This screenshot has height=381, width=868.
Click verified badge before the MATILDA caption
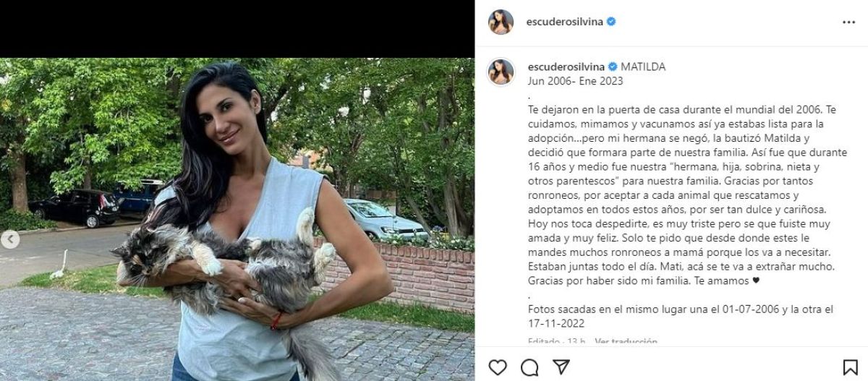click(x=612, y=67)
